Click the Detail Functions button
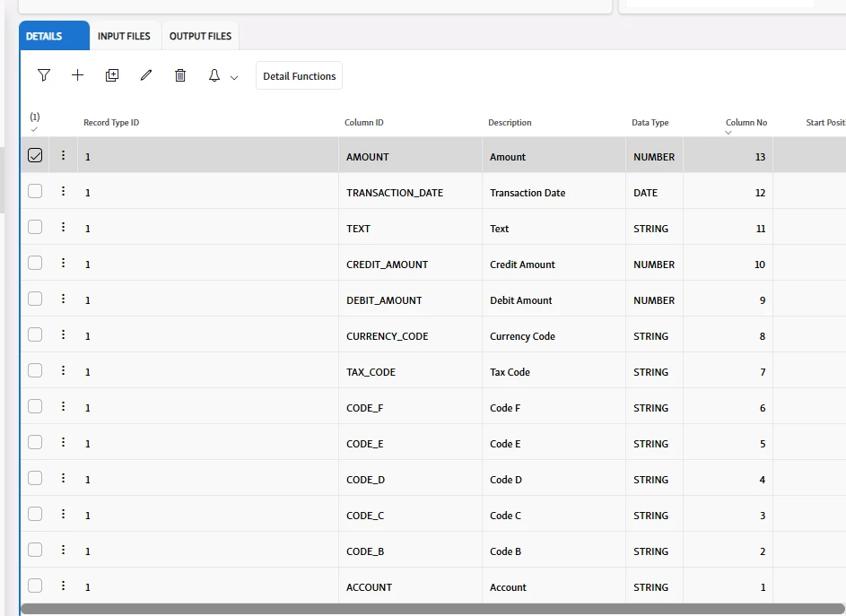This screenshot has height=616, width=846. [x=300, y=76]
